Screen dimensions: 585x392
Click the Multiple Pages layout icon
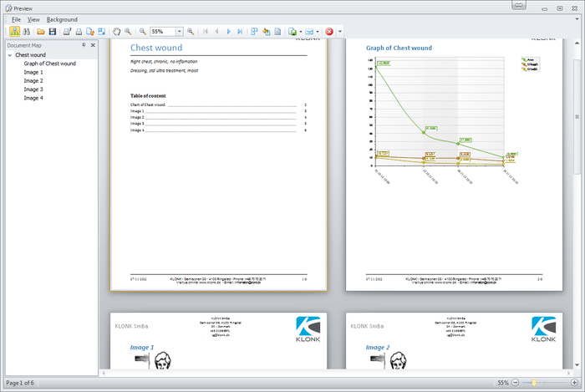[254, 32]
